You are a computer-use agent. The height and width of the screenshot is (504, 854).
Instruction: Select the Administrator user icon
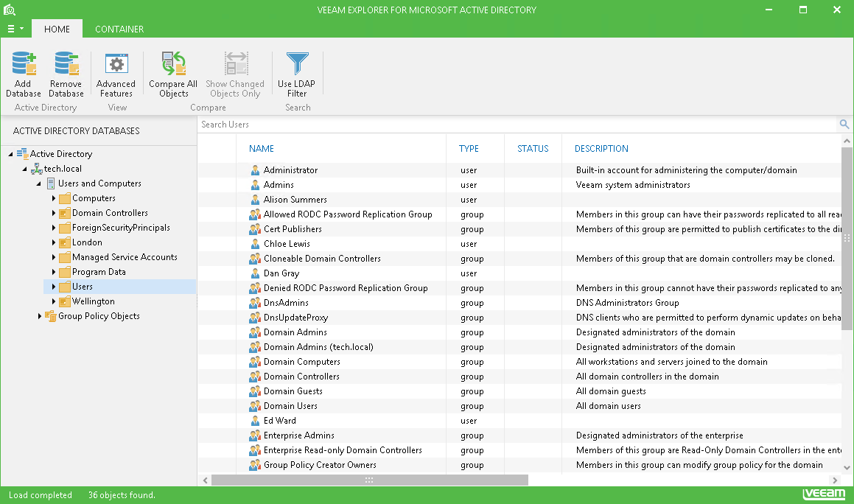[x=255, y=170]
